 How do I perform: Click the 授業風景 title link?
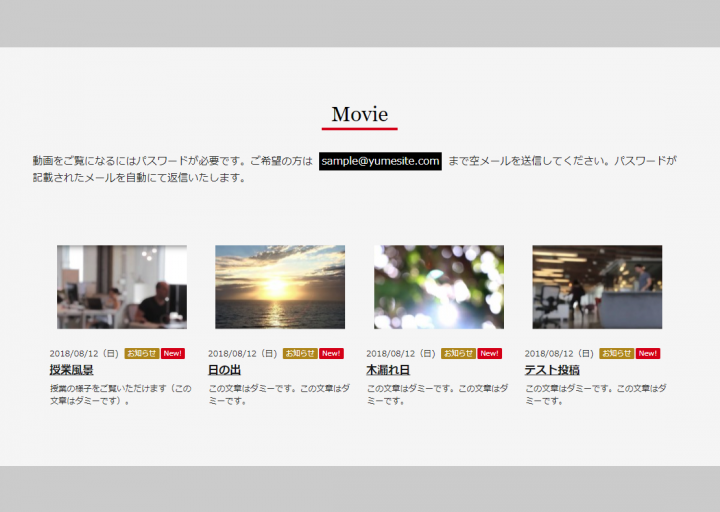pos(72,370)
